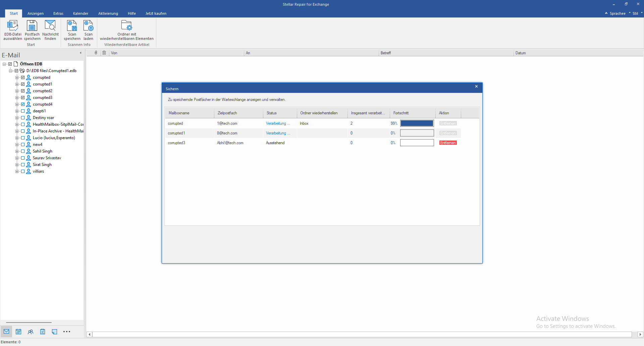Open the Sprachee language dropdown
Image resolution: width=644 pixels, height=346 pixels.
click(620, 13)
